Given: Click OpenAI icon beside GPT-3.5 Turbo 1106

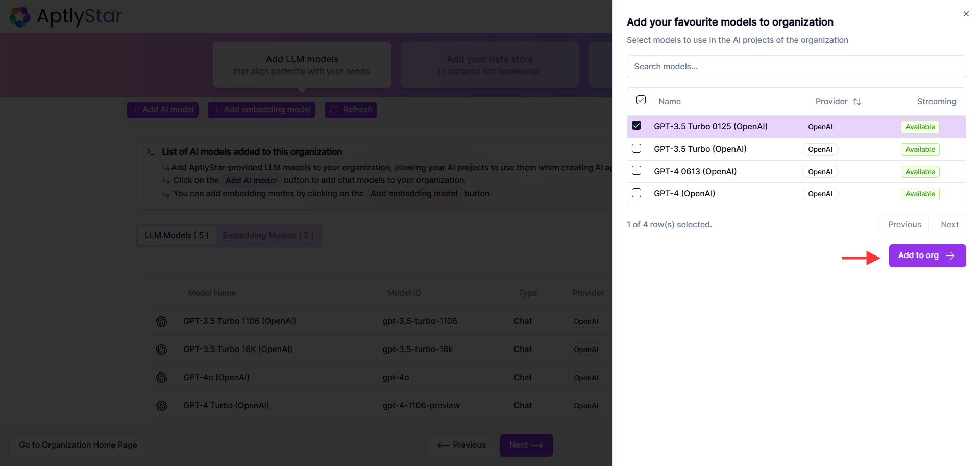Looking at the screenshot, I should [162, 321].
